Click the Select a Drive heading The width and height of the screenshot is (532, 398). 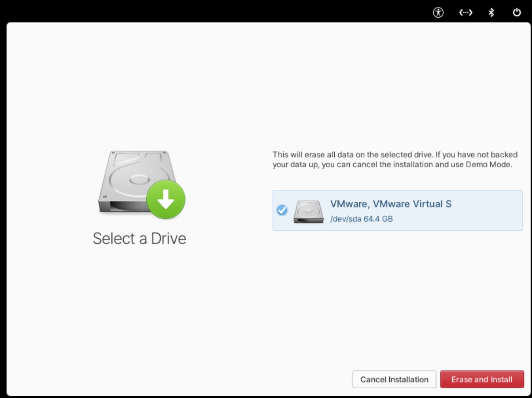pyautogui.click(x=139, y=238)
